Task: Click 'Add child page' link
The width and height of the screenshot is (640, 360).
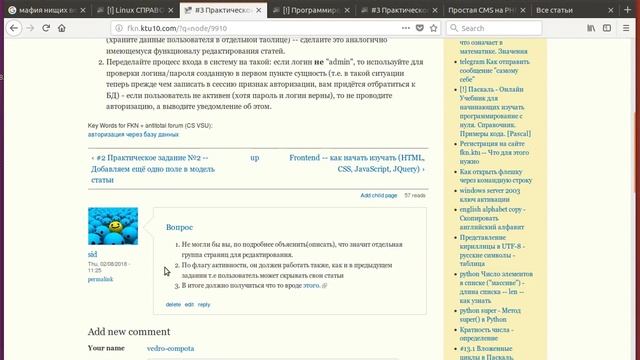Action: pos(378,196)
